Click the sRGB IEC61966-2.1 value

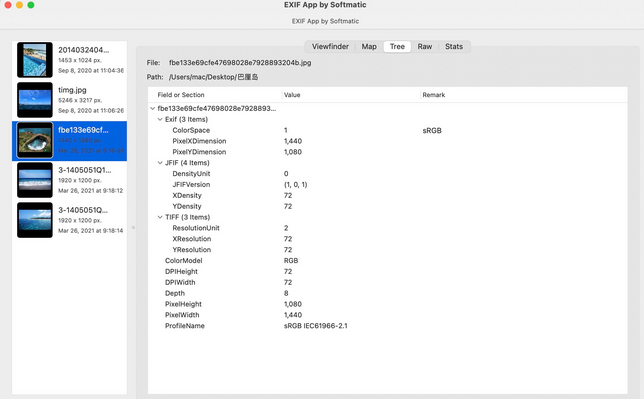tap(315, 326)
